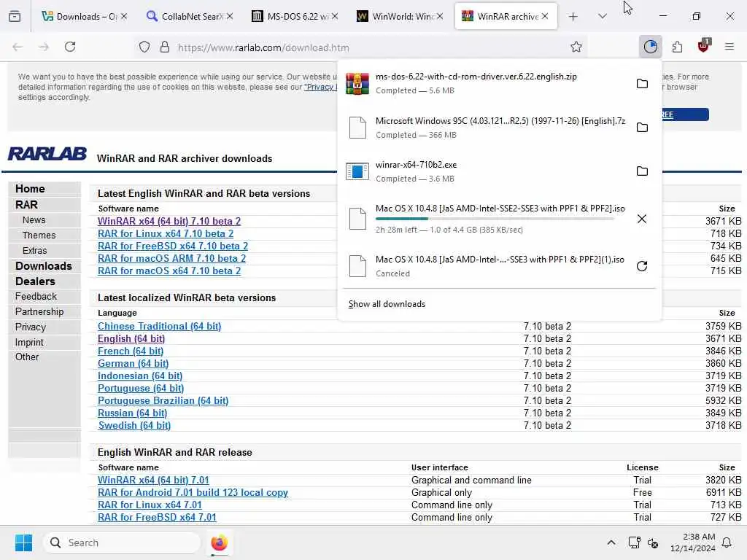747x560 pixels.
Task: Click network display icon in system tray
Action: point(634,542)
